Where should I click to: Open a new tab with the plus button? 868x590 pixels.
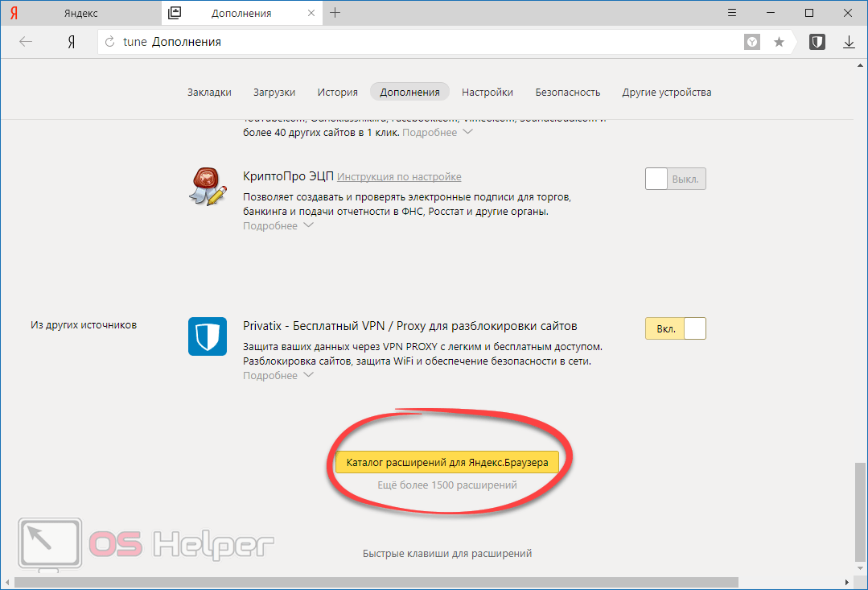pyautogui.click(x=335, y=13)
